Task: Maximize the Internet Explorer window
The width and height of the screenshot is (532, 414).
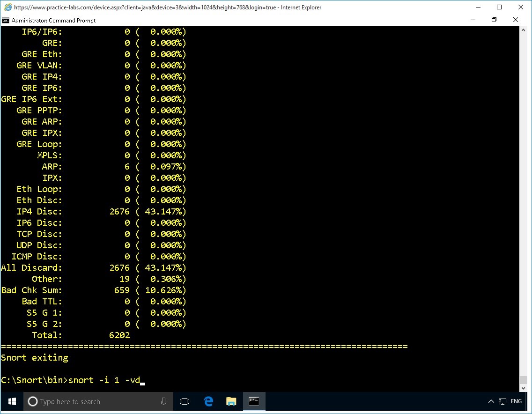Action: 499,7
